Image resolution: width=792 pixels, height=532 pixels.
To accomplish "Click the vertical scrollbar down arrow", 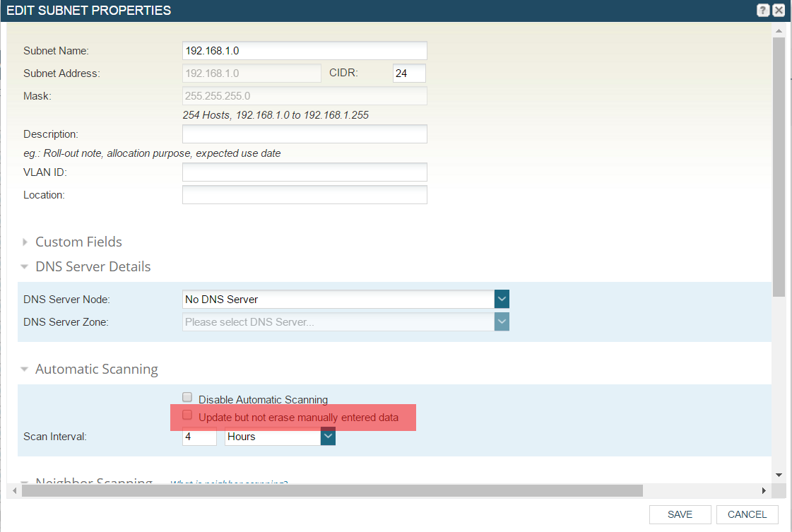I will 779,475.
